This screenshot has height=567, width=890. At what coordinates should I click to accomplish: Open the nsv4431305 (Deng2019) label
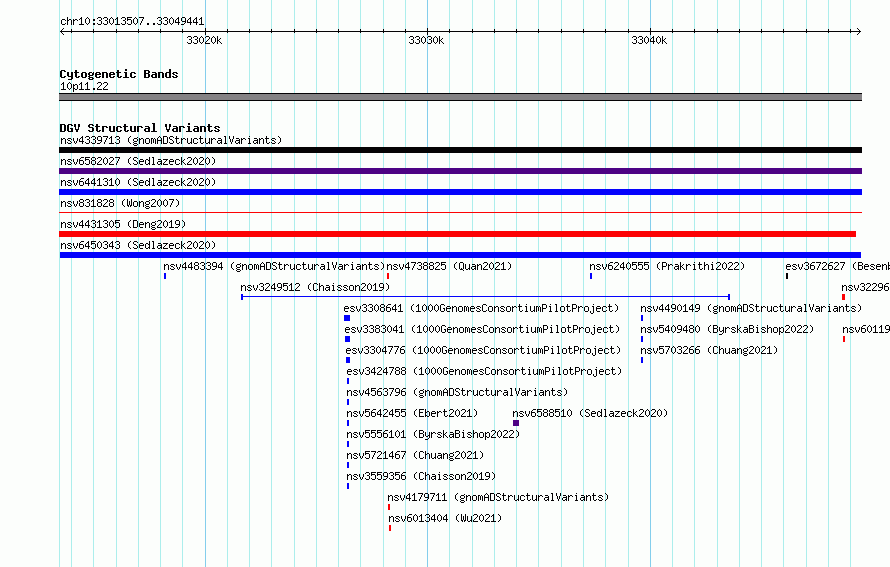point(123,224)
